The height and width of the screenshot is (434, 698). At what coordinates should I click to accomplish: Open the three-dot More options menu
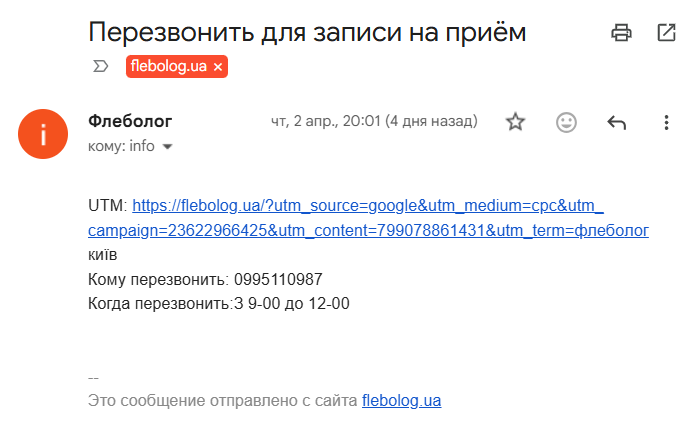point(667,122)
